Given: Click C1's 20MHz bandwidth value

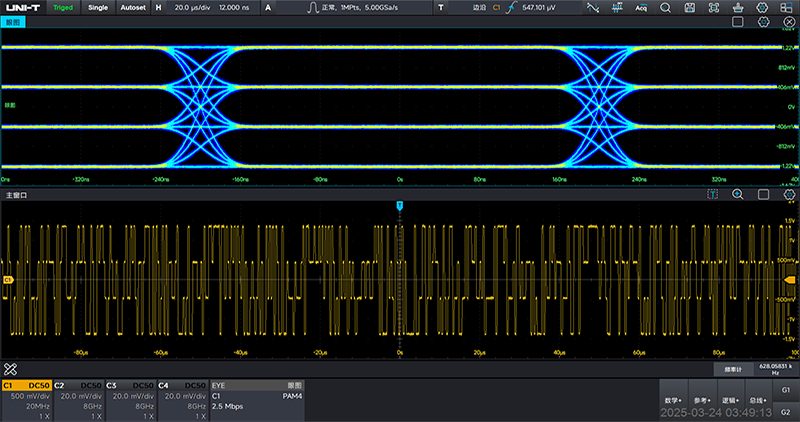Looking at the screenshot, I should (37, 406).
